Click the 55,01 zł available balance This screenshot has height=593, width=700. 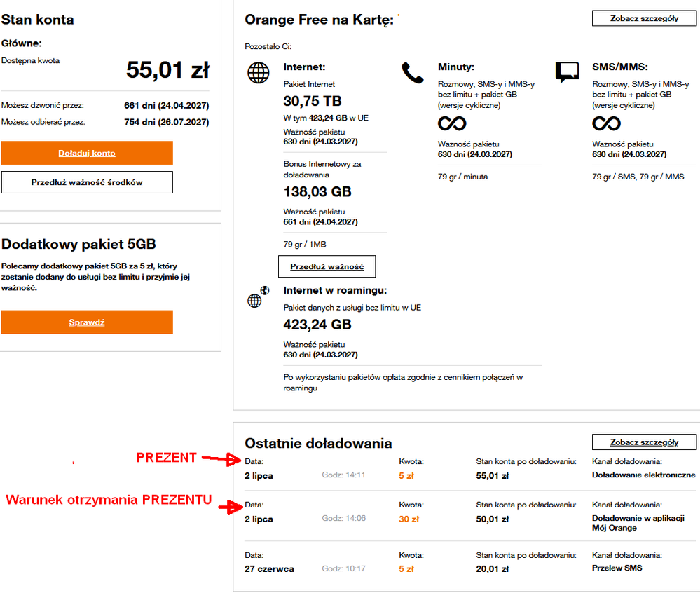tap(167, 69)
